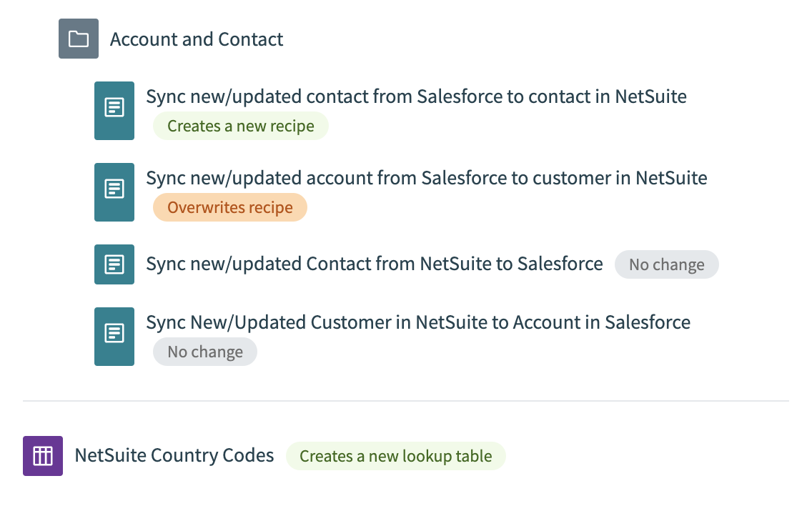Collapse the Account and Contact folder via its icon
The height and width of the screenshot is (506, 812).
pos(79,39)
